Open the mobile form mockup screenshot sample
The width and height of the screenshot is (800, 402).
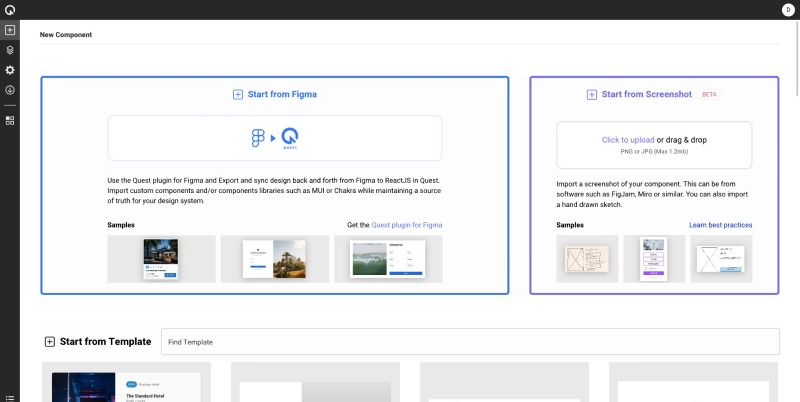654,259
